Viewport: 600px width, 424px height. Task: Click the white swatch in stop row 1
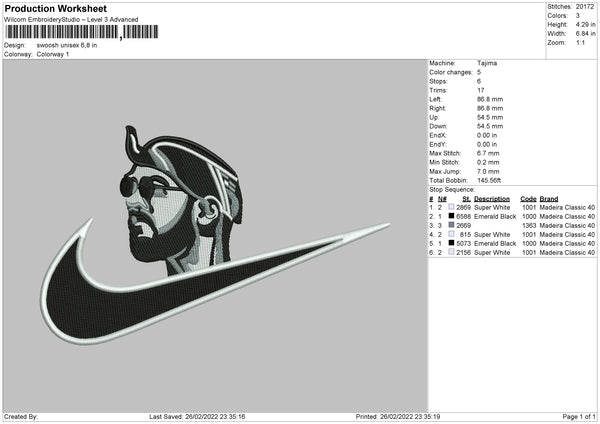(x=451, y=207)
